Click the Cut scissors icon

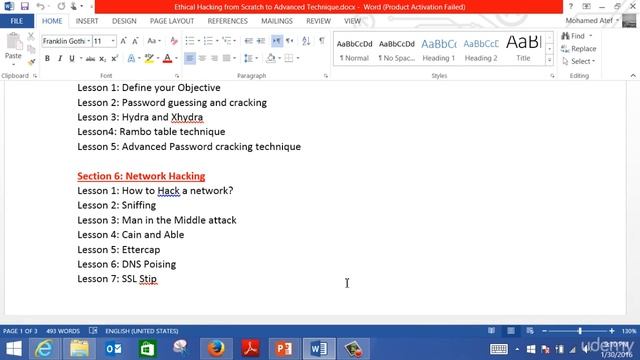[x=31, y=37]
